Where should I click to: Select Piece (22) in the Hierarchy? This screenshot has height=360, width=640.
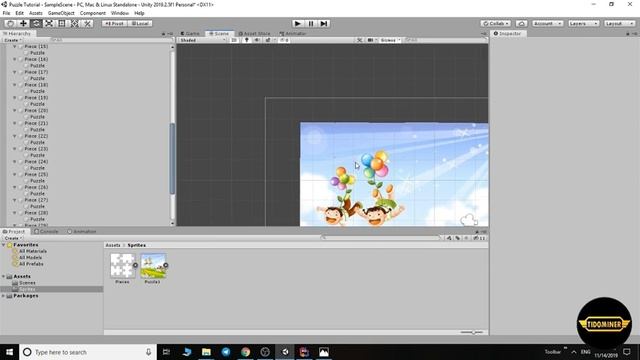[x=36, y=136]
